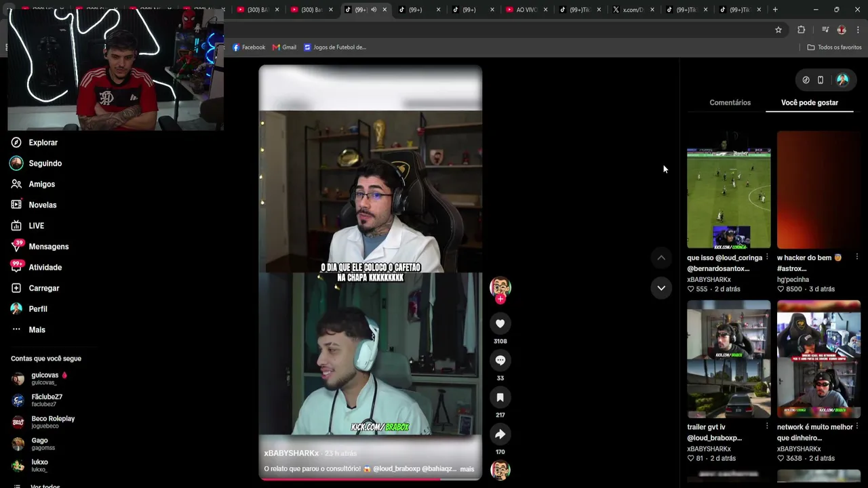868x488 pixels.
Task: Expand the caption with 'mais'
Action: coord(467,469)
